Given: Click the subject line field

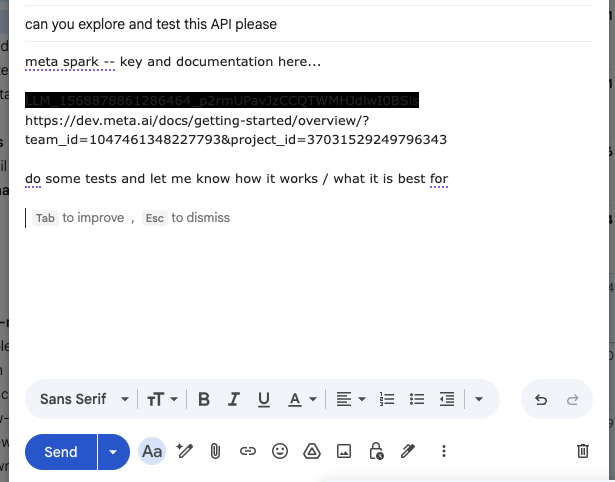Looking at the screenshot, I should click(309, 24).
